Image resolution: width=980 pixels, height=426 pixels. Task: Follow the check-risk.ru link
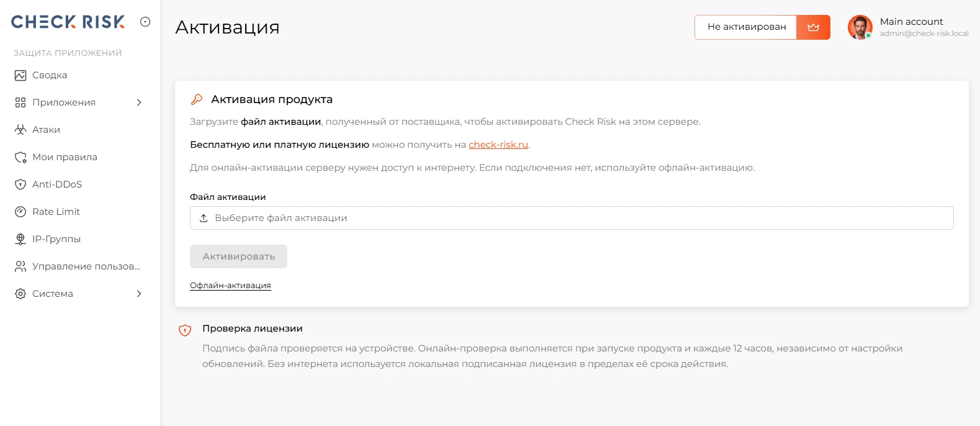point(498,145)
